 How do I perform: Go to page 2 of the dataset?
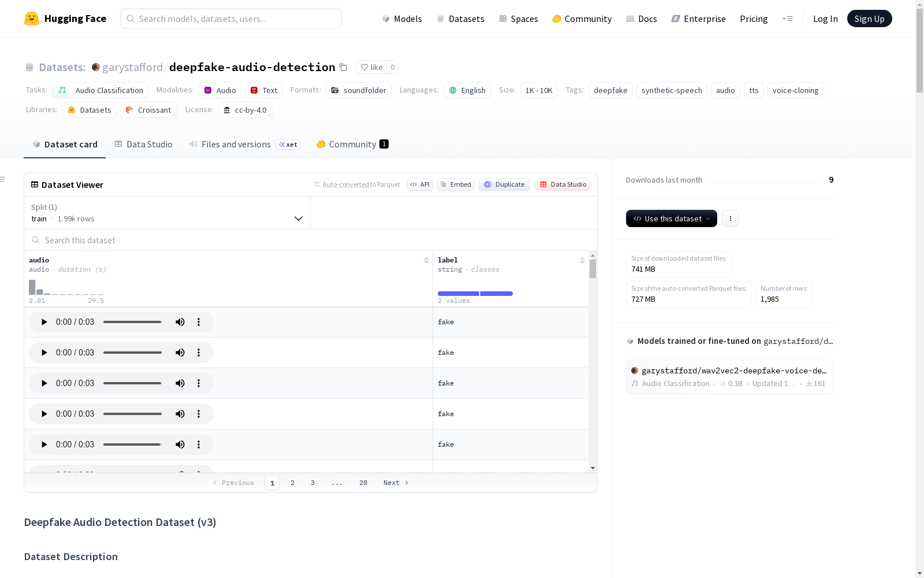293,483
